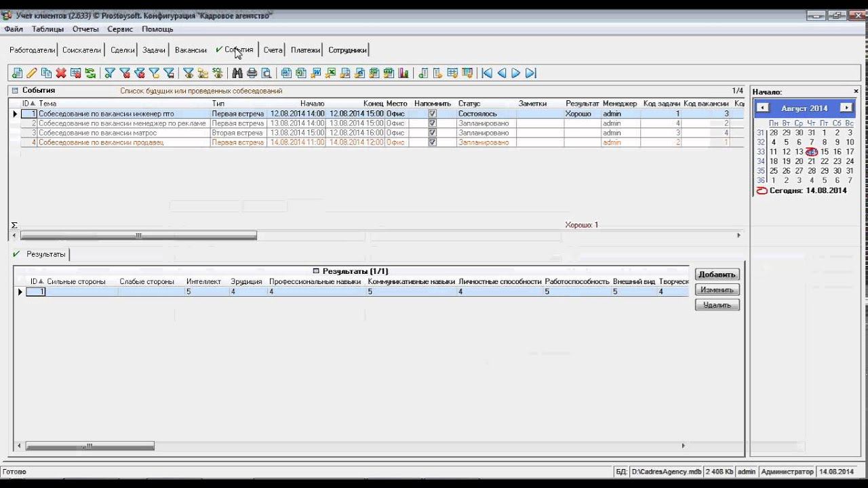
Task: Click the Добавить button
Action: [717, 274]
